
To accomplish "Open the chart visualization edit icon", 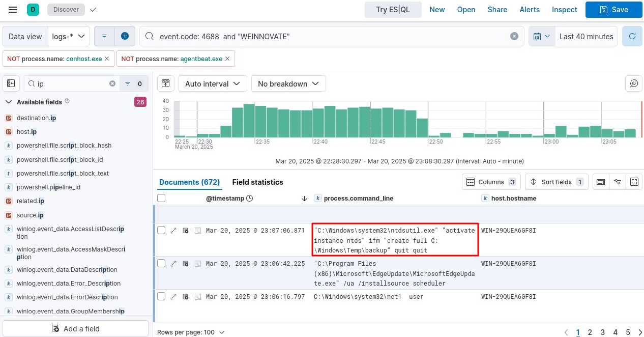I will click(633, 83).
